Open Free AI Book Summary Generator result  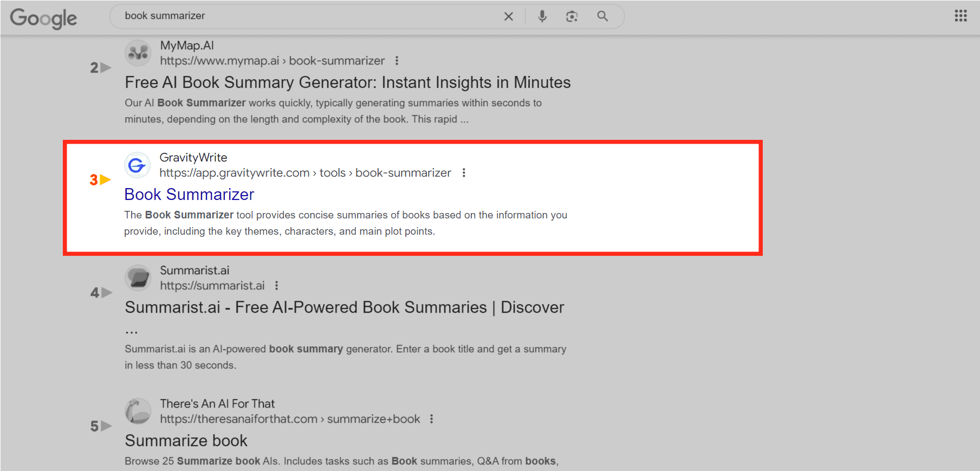[348, 82]
